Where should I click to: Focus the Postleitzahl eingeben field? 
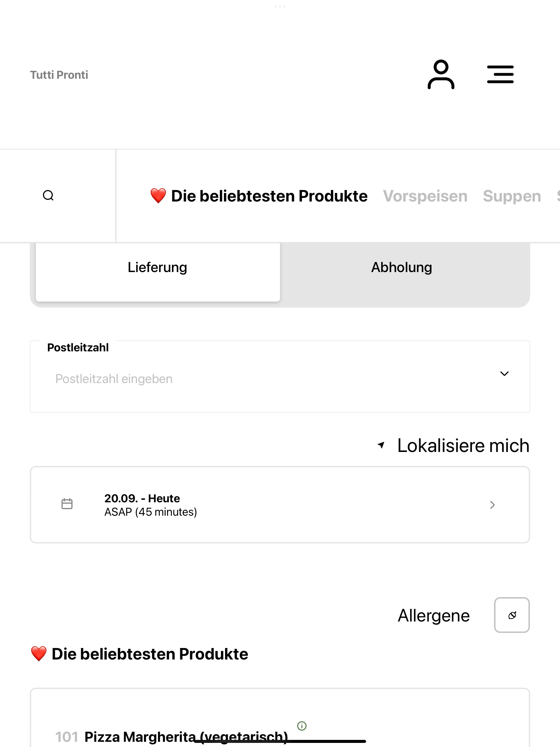[x=267, y=379]
